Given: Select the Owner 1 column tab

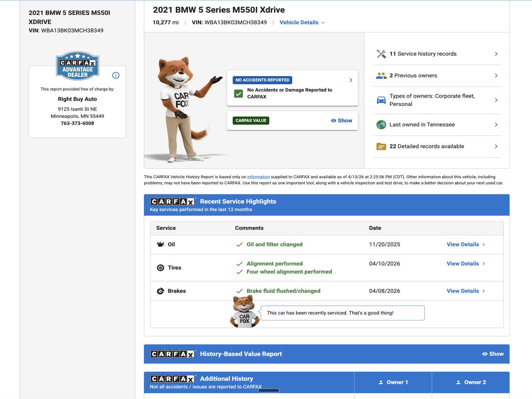Looking at the screenshot, I should click(x=393, y=382).
